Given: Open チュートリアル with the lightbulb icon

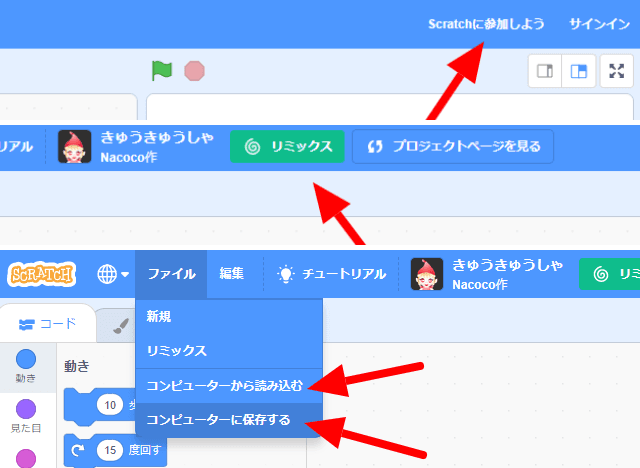Looking at the screenshot, I should [x=331, y=274].
